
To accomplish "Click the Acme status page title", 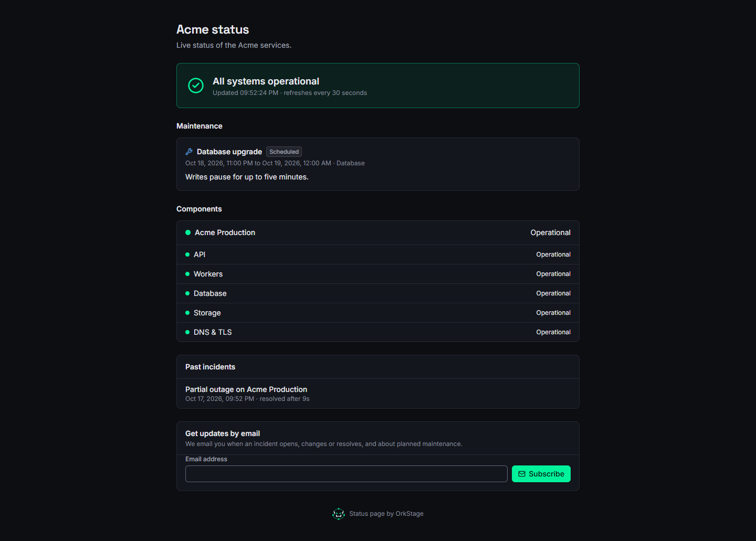I will click(x=213, y=30).
